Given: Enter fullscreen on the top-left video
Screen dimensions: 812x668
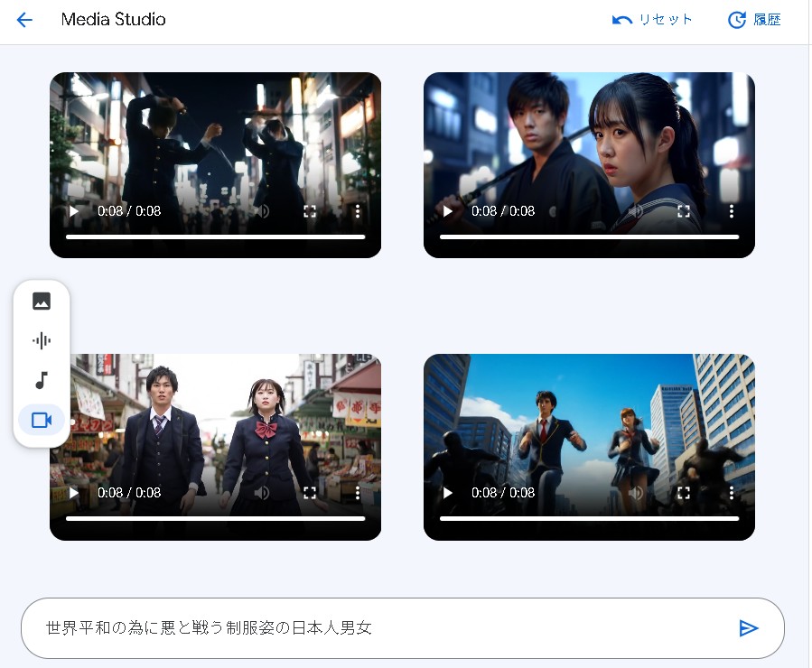Looking at the screenshot, I should coord(310,211).
